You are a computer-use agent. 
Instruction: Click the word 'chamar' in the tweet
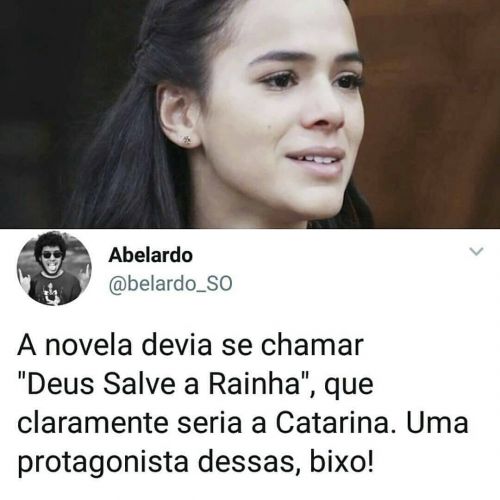(x=312, y=345)
